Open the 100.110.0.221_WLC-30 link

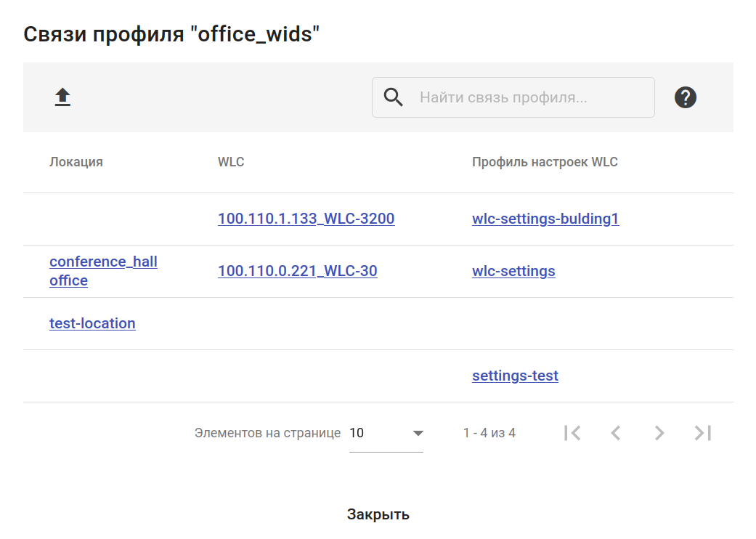tap(297, 271)
